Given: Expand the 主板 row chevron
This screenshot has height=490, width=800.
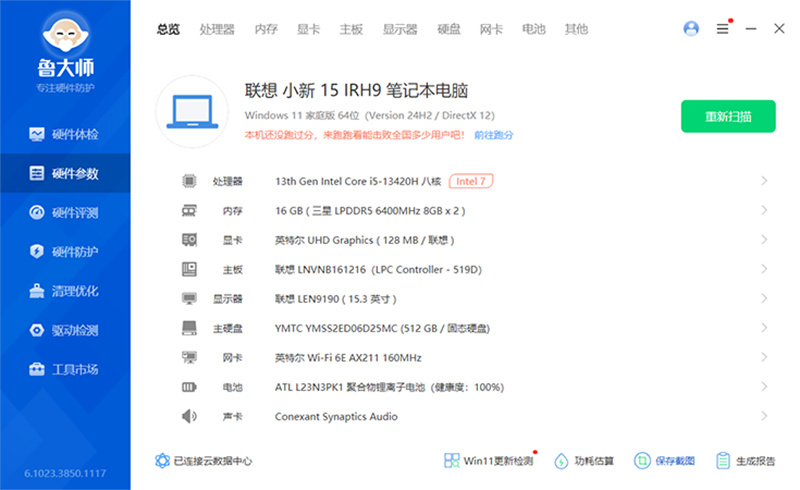Looking at the screenshot, I should click(x=764, y=269).
